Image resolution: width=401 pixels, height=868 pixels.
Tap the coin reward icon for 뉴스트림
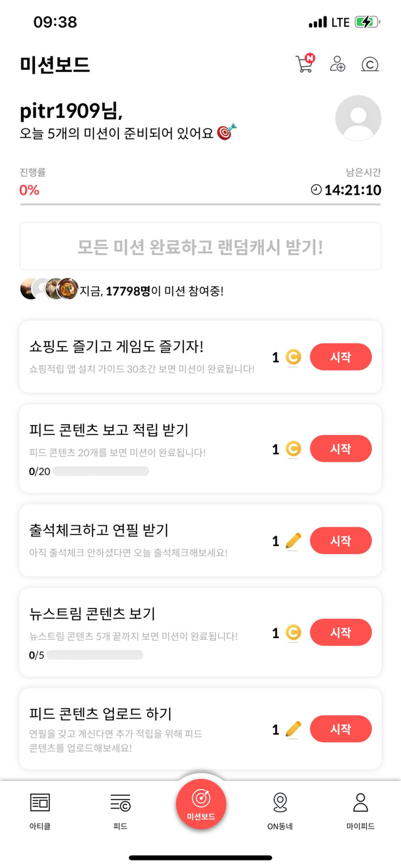(x=293, y=633)
